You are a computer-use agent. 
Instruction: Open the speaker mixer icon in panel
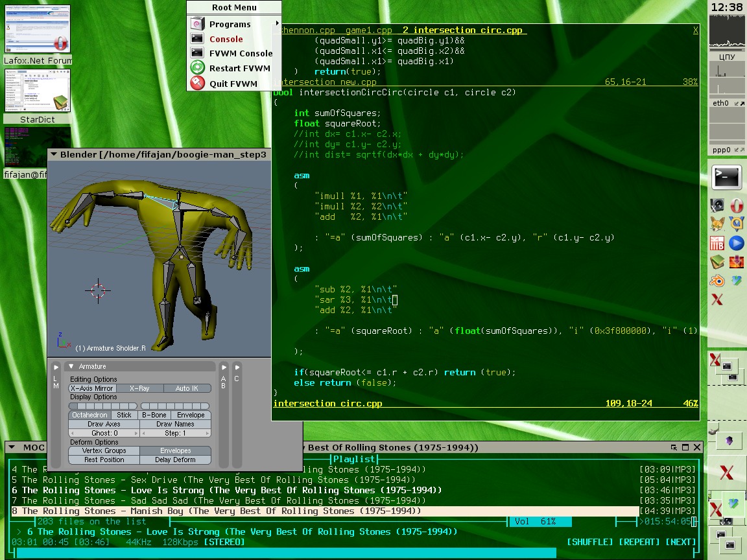[717, 205]
